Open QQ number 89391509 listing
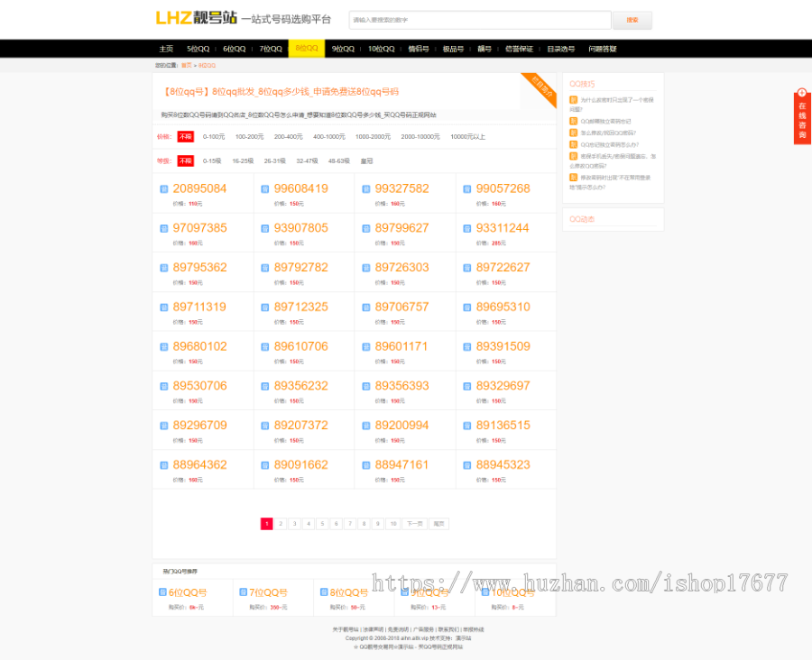 [x=503, y=346]
